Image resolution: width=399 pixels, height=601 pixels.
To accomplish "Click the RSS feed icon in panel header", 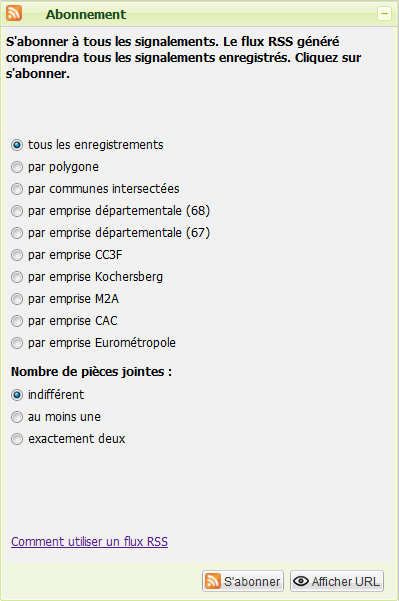I will coord(14,13).
